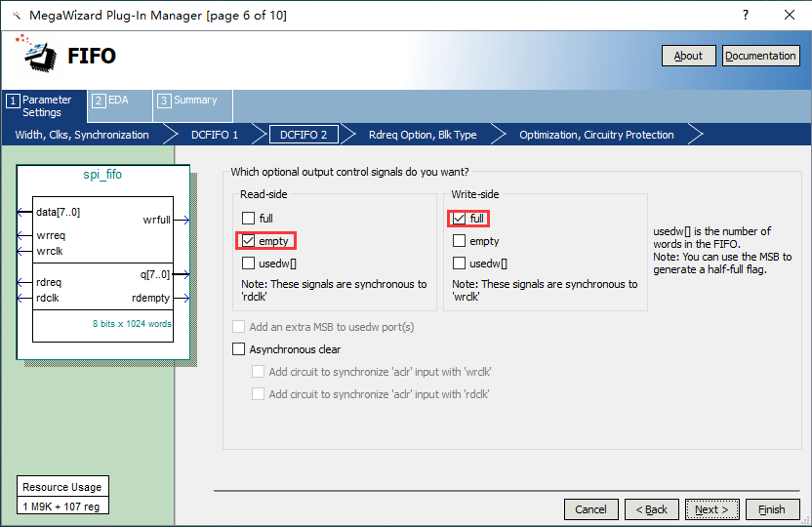Toggle the Asynchronous clear checkbox
The width and height of the screenshot is (812, 527).
coord(239,349)
